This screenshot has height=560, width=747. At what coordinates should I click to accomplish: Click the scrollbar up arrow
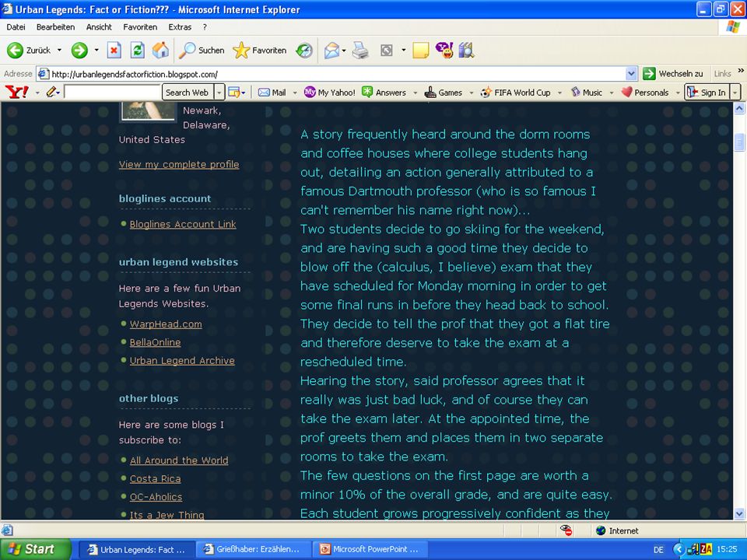739,108
